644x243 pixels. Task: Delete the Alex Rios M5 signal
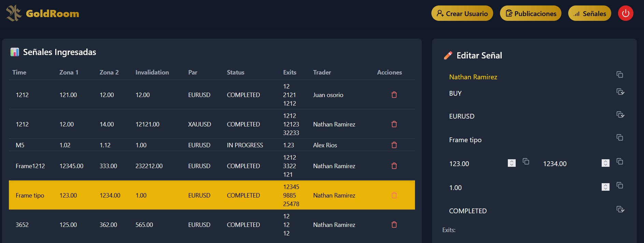(x=394, y=145)
